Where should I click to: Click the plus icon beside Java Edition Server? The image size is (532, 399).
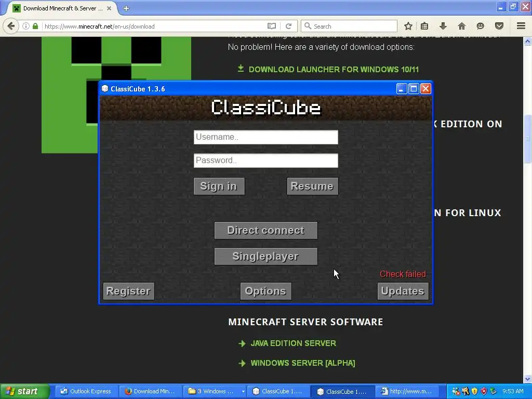click(x=242, y=344)
